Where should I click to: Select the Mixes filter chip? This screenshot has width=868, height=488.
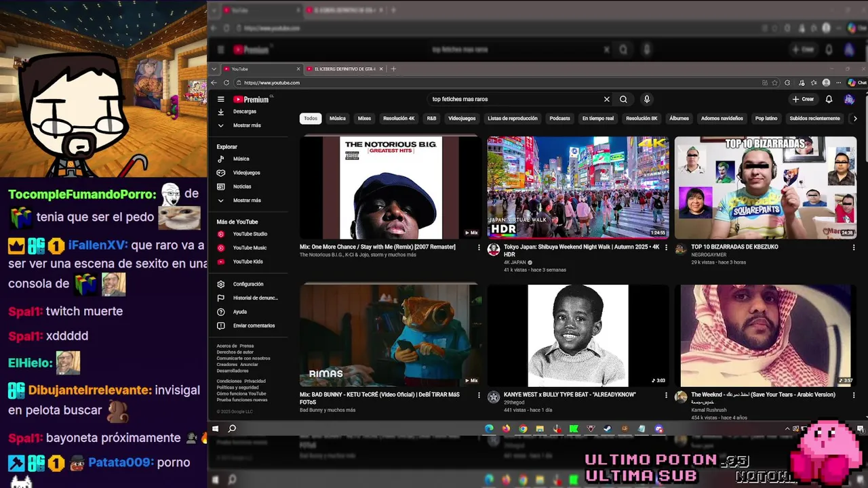[x=365, y=119]
